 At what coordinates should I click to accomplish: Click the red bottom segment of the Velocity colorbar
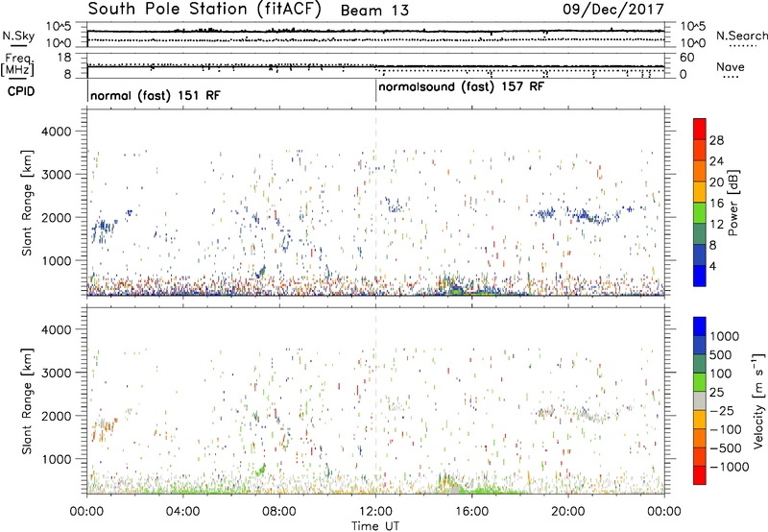tap(700, 475)
